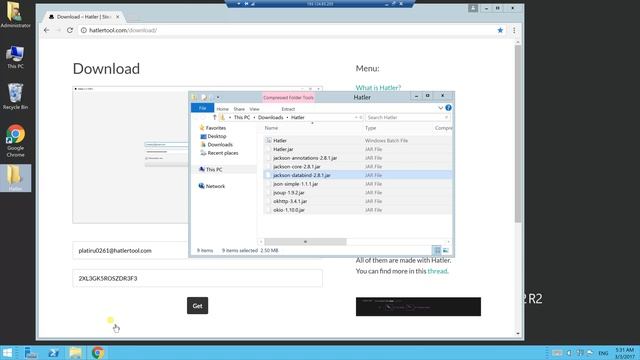Open the File tab in Explorer
This screenshot has height=360, width=640.
coord(202,108)
